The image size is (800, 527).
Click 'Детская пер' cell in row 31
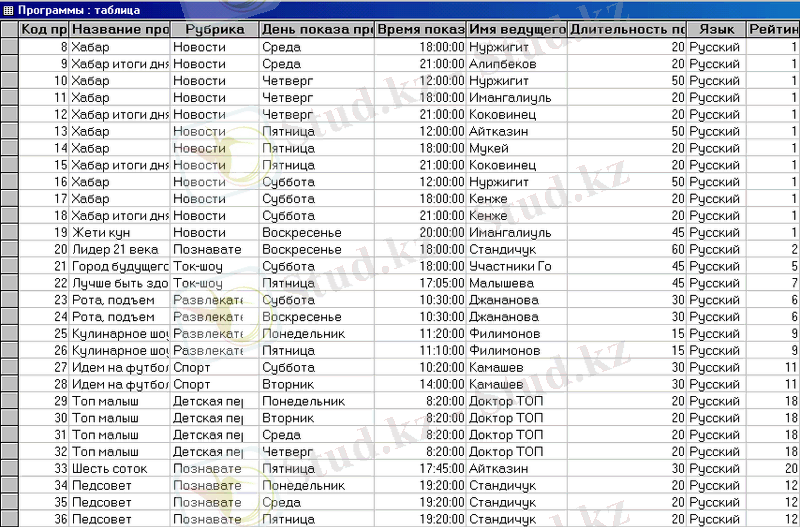pyautogui.click(x=215, y=434)
